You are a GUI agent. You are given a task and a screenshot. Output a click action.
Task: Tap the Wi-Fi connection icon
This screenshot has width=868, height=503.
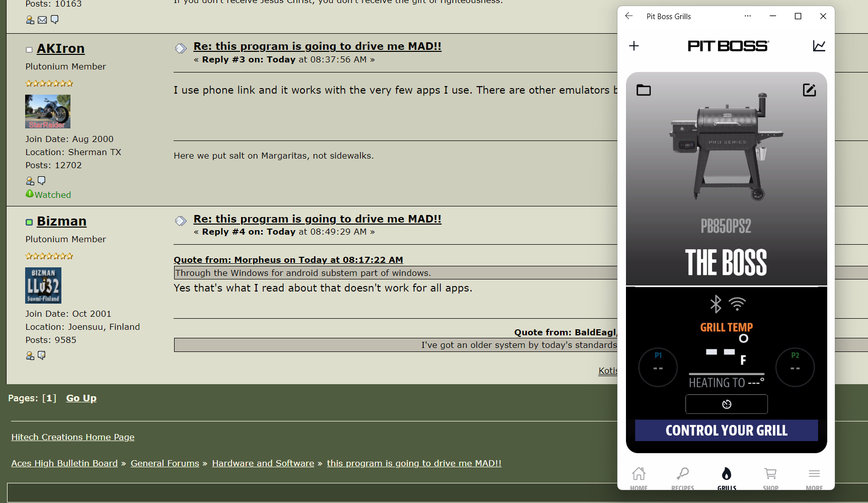pos(737,304)
